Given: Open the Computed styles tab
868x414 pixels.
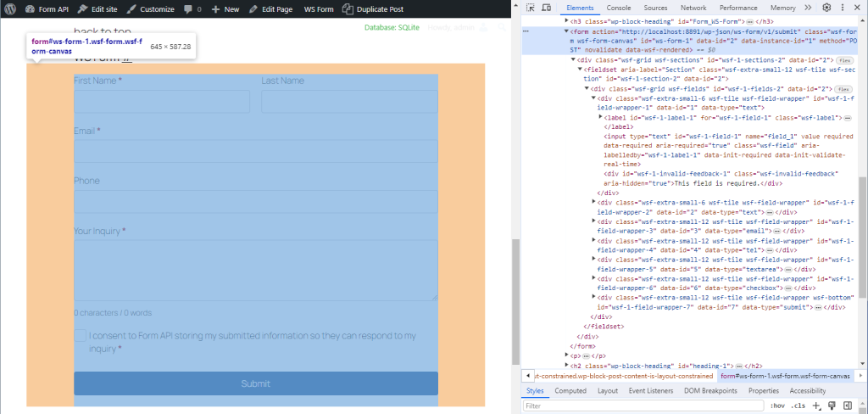Looking at the screenshot, I should click(570, 391).
